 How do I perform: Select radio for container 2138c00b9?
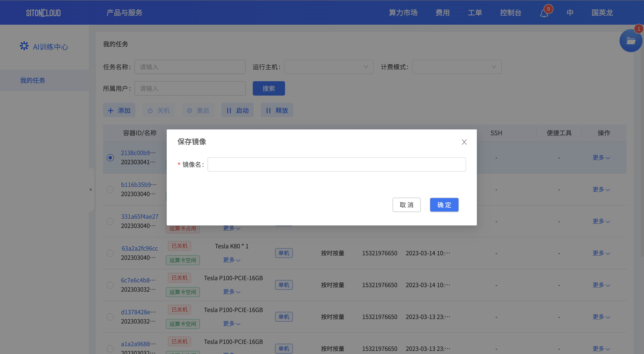click(x=110, y=157)
